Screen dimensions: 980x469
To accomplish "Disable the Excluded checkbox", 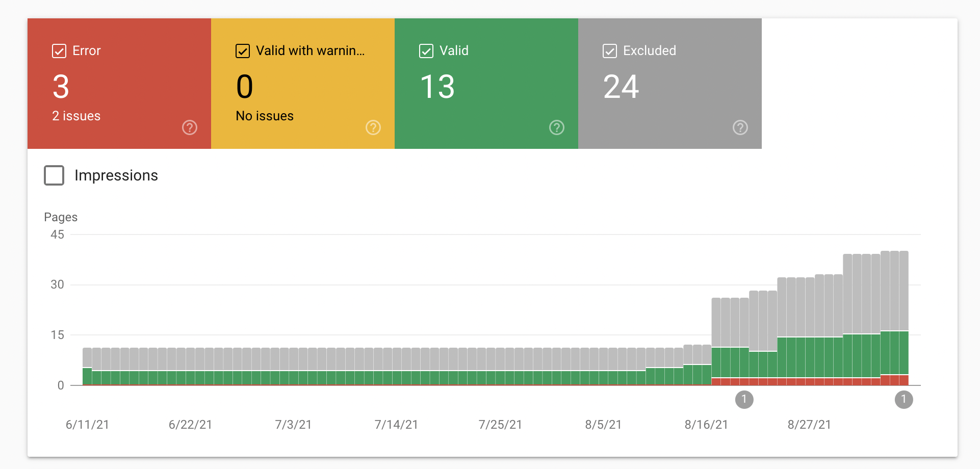I will pos(610,51).
